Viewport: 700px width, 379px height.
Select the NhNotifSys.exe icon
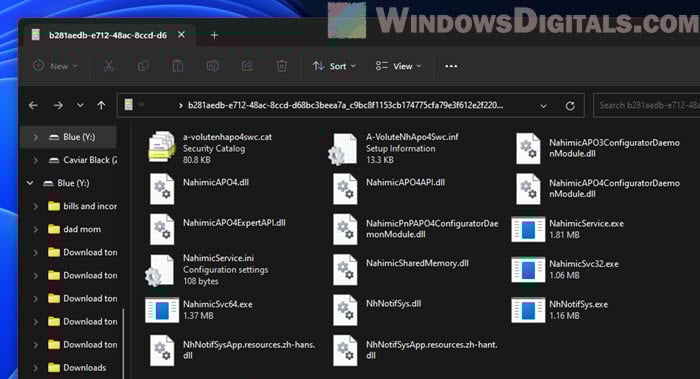pos(528,310)
